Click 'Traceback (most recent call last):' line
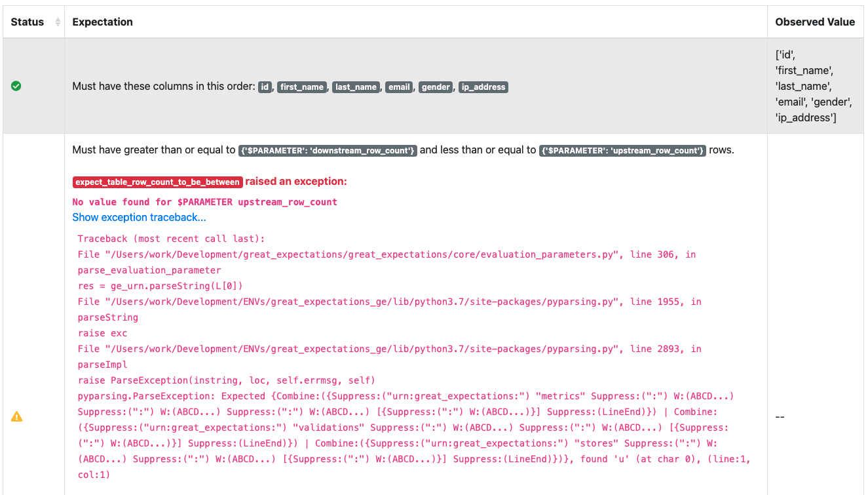Viewport: 868px width, 495px height. click(171, 239)
